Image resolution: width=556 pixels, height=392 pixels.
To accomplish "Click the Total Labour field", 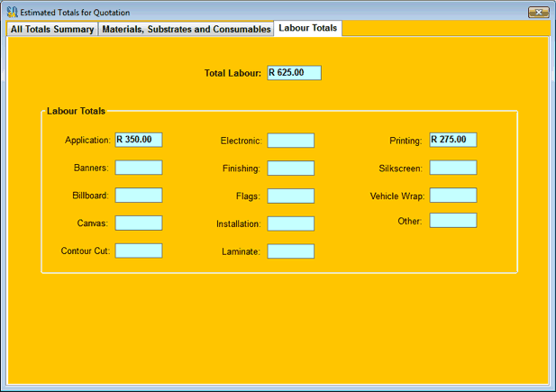I will pyautogui.click(x=294, y=73).
